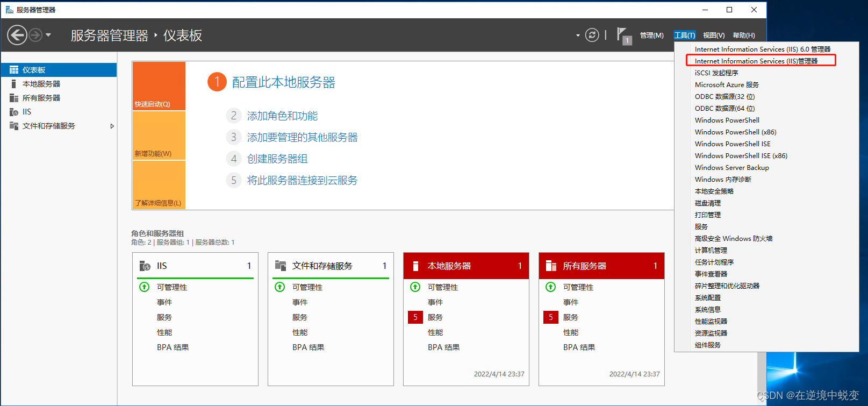Click green manageability icon in IIS tile

[145, 287]
